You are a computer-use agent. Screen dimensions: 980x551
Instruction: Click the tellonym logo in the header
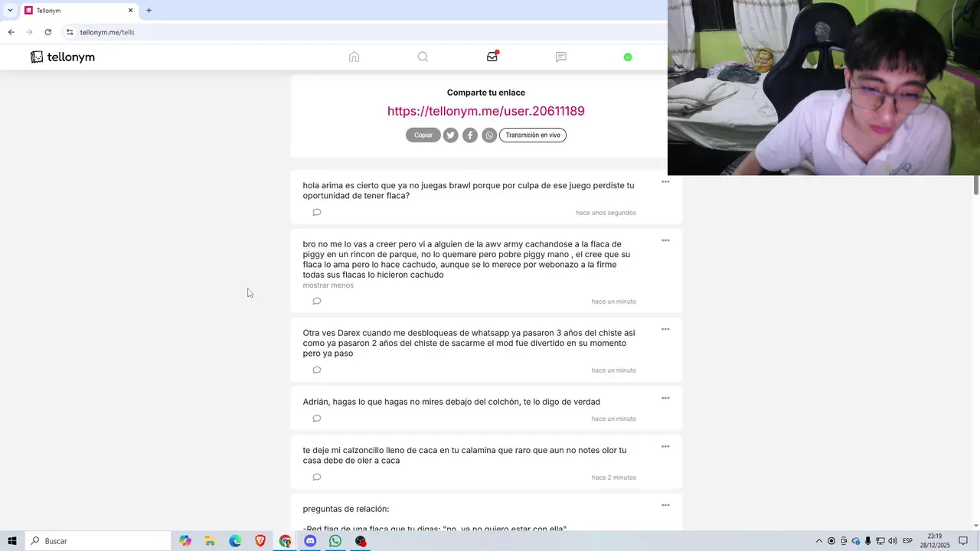(63, 57)
